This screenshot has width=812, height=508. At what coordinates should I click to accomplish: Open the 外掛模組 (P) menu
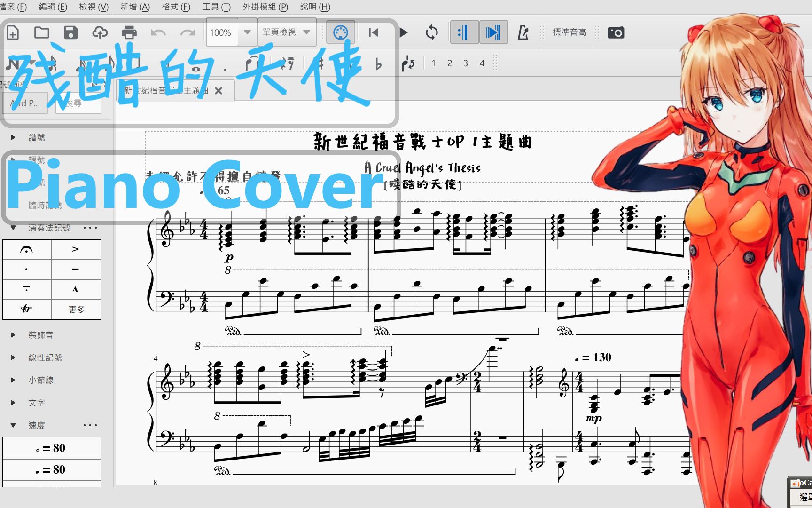tap(265, 7)
